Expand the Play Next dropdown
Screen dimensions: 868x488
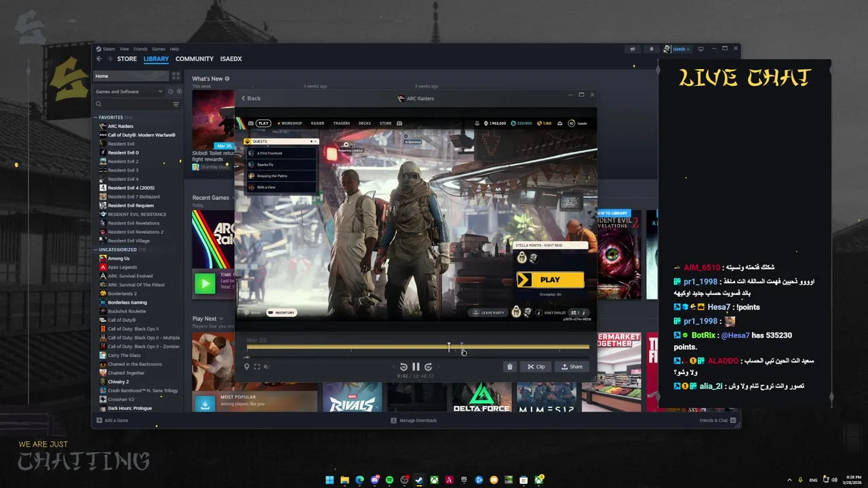[222, 319]
